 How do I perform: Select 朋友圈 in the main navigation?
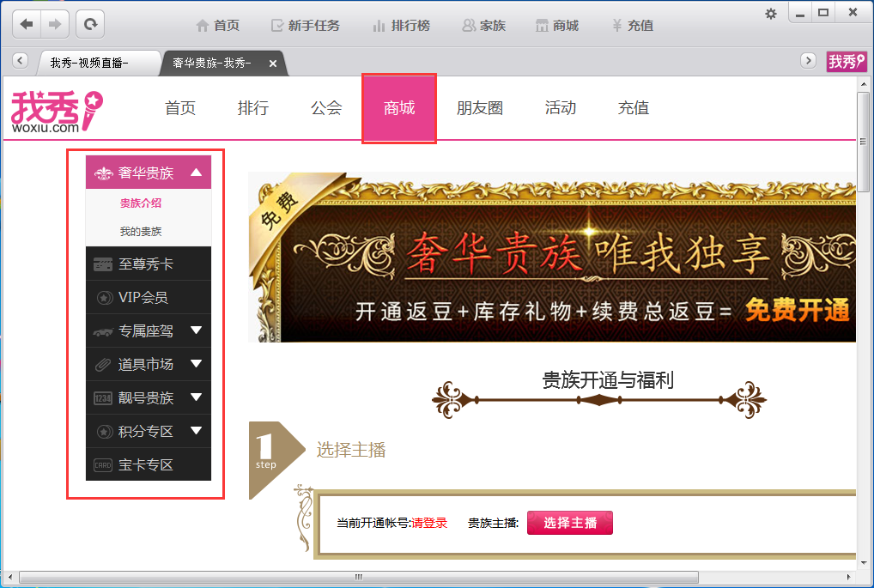point(479,108)
